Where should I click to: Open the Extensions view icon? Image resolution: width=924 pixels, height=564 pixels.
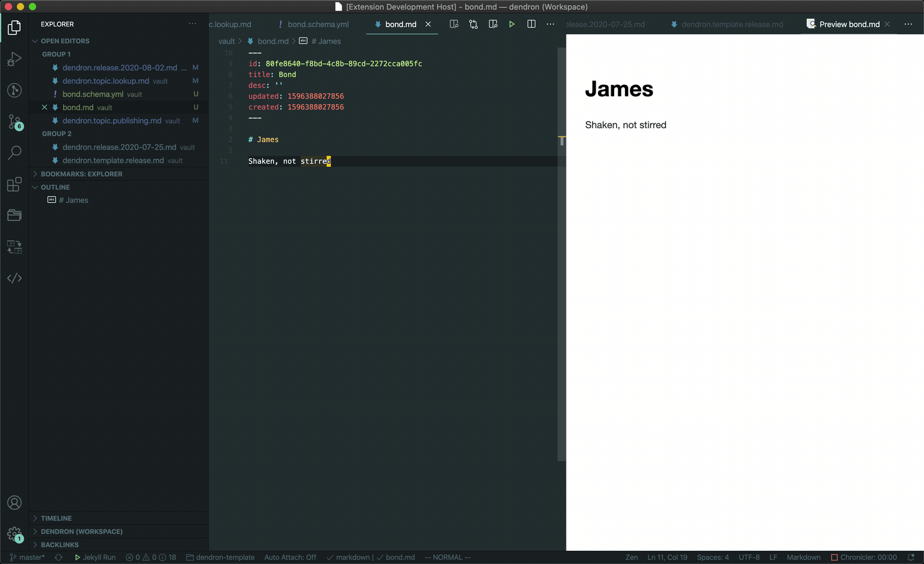pos(14,184)
